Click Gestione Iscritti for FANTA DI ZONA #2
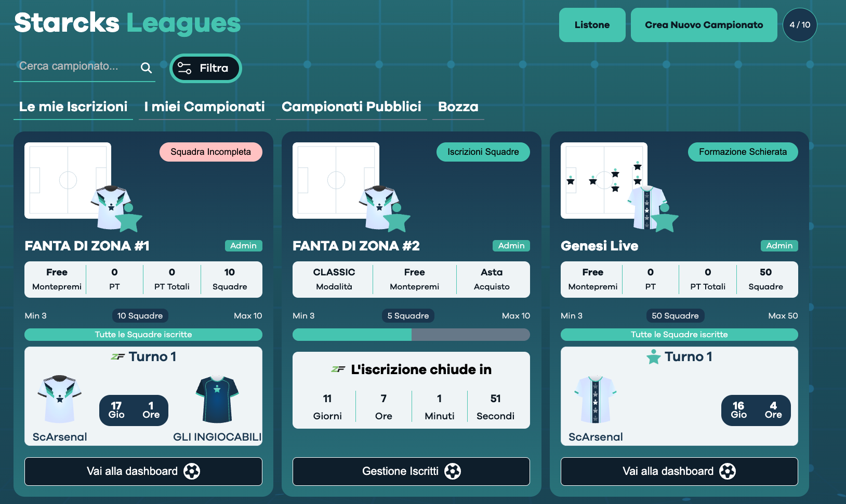Viewport: 846px width, 504px height. (x=411, y=471)
